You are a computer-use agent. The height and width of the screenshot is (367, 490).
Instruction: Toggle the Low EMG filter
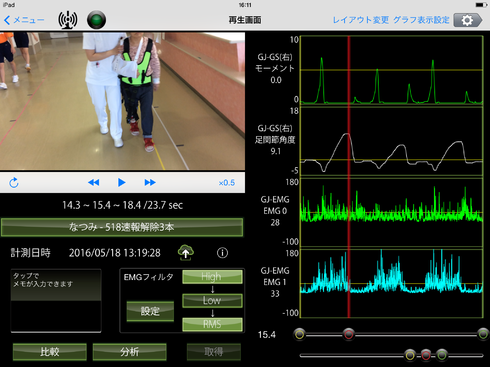212,301
